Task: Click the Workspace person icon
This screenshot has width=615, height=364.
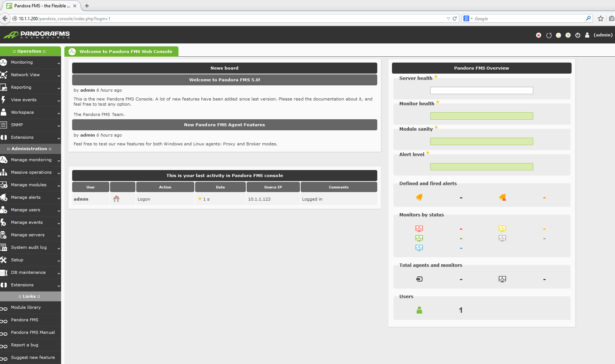Action: coord(4,112)
